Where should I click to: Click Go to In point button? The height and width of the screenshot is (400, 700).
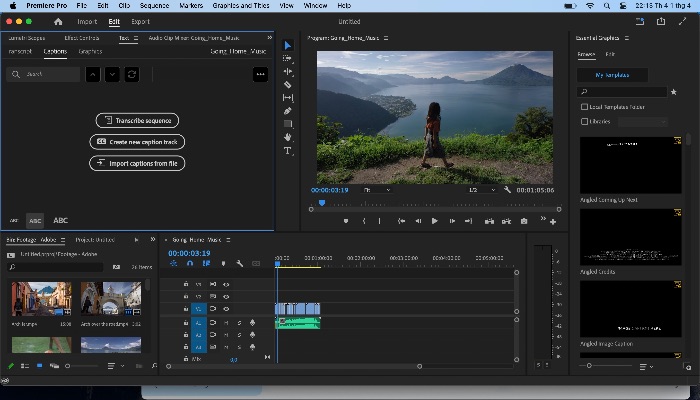coord(401,221)
